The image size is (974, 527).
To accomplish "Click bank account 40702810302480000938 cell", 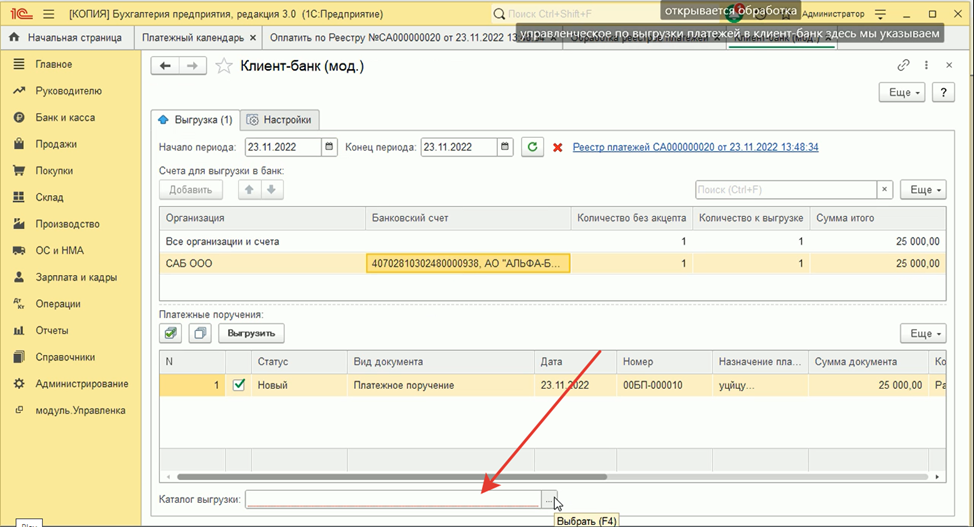I will tap(468, 264).
